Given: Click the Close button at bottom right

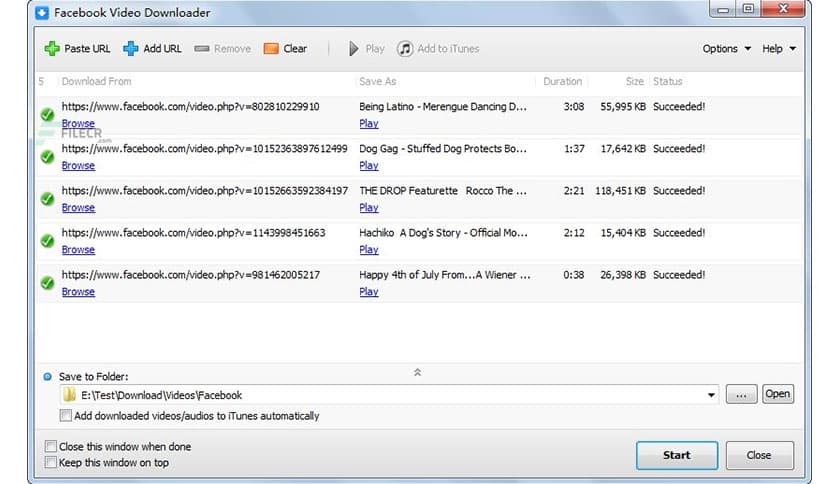Looking at the screenshot, I should click(x=759, y=455).
